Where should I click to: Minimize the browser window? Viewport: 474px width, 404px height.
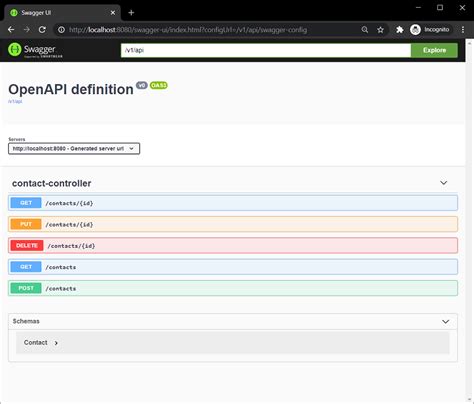[418, 7]
